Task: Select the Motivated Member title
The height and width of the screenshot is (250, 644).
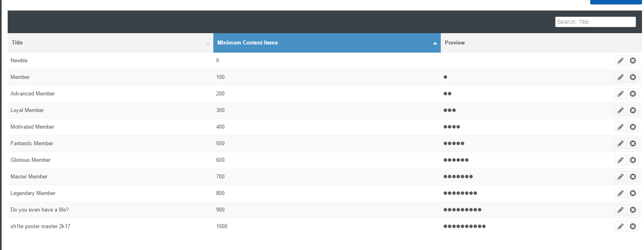Action: [x=32, y=127]
